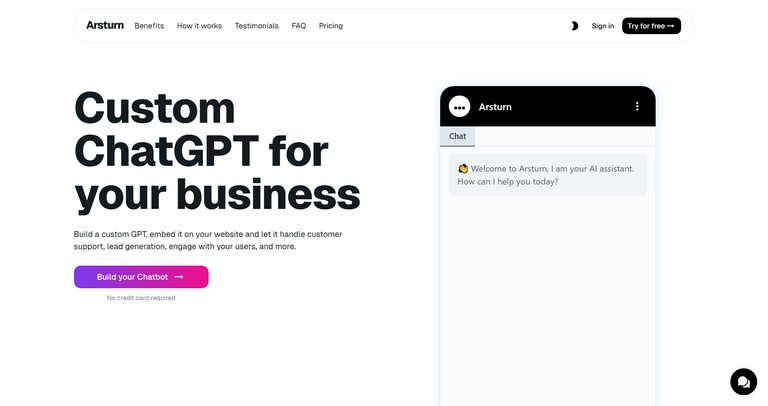This screenshot has height=406, width=768.
Task: Click the Custom ChatGPT for your business headline
Action: pos(217,151)
